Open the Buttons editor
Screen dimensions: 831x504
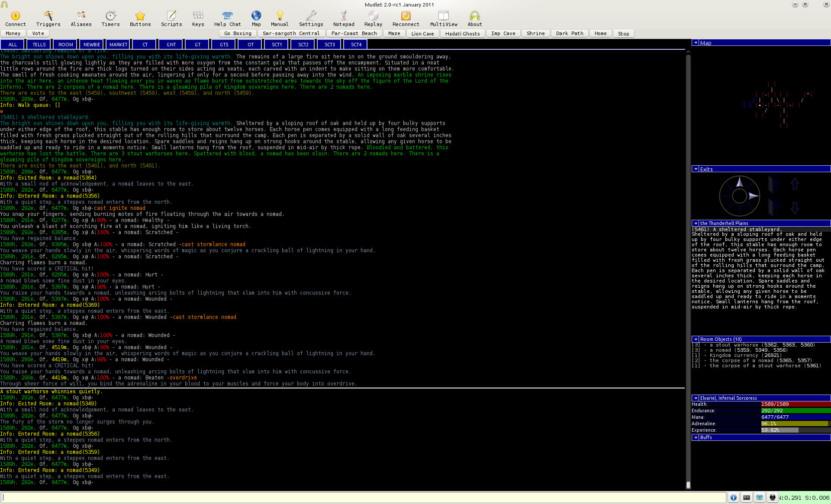coord(140,19)
